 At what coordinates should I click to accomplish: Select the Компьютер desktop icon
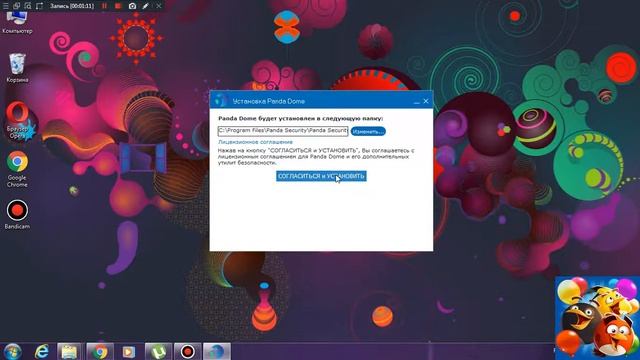tap(17, 22)
